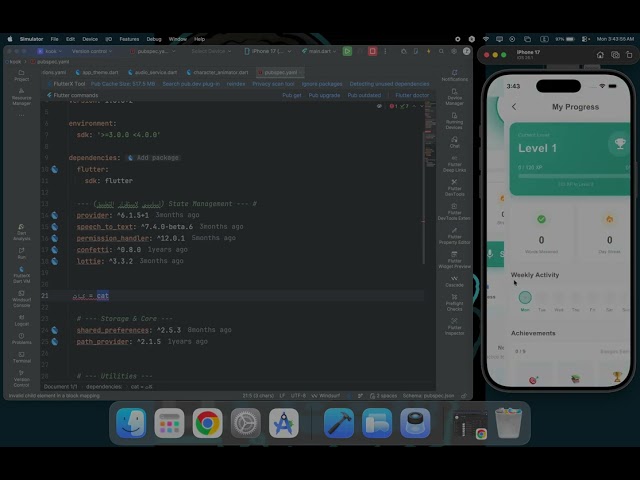
Task: Open the main.dart run configuration dropdown
Action: tap(319, 51)
